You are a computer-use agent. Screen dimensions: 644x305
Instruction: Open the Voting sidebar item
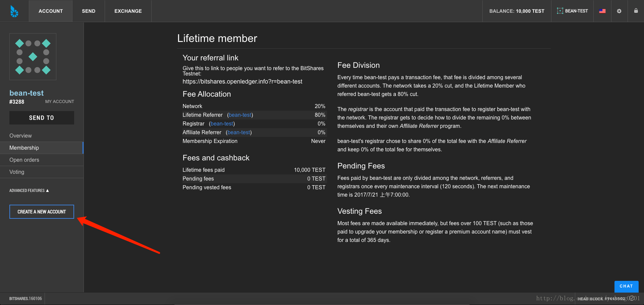(42, 172)
